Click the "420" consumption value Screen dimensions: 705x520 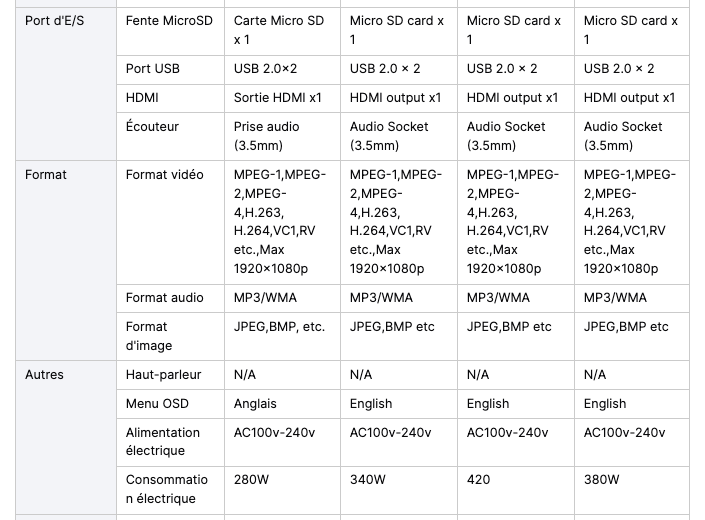point(478,480)
